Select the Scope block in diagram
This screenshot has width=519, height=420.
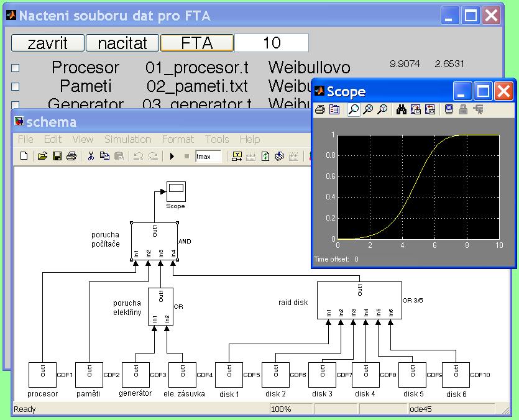(176, 191)
